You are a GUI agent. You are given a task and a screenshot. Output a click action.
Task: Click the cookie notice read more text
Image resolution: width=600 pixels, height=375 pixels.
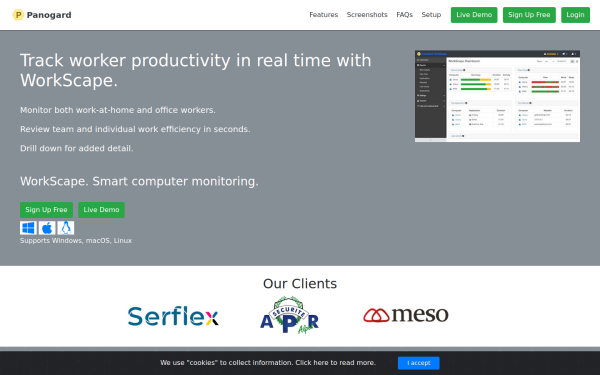(336, 363)
